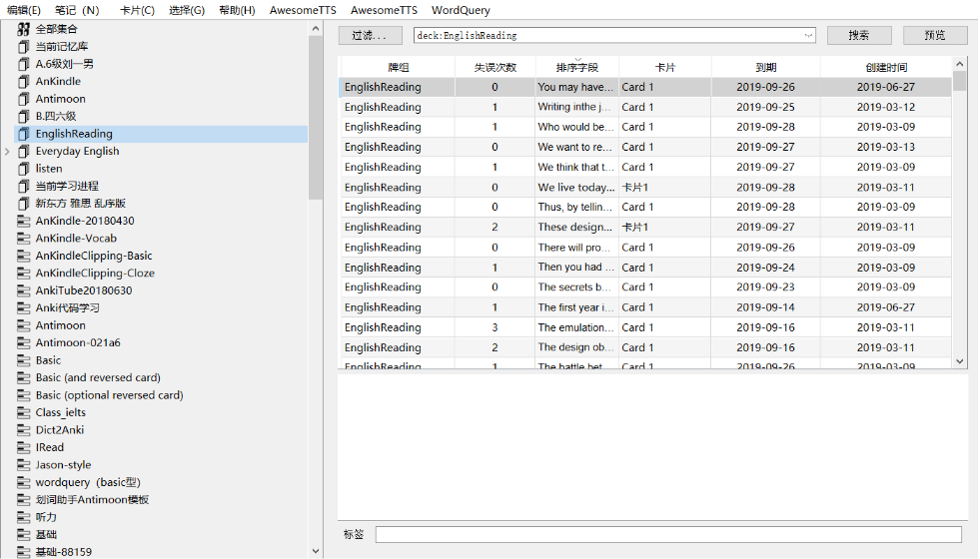Click the 过滤... button
Viewport: 980px width, 559px height.
click(370, 36)
